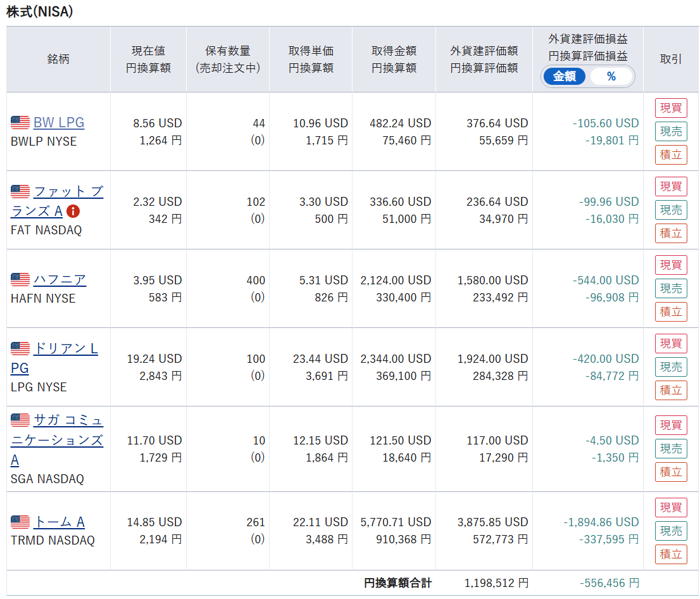Click 現売 for BW LPG

[x=671, y=131]
